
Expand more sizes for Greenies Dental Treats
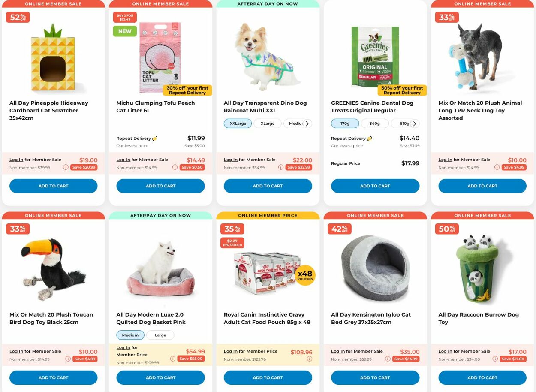[x=414, y=123]
